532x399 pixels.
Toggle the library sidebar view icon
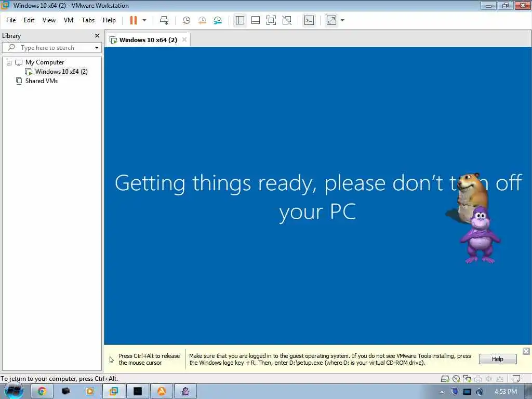240,20
